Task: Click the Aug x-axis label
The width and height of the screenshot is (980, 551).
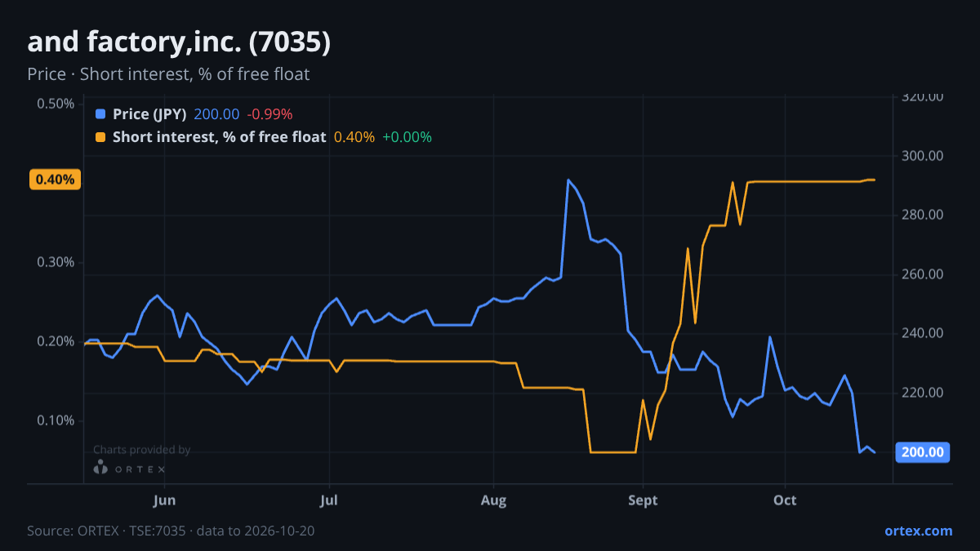Action: pos(493,500)
